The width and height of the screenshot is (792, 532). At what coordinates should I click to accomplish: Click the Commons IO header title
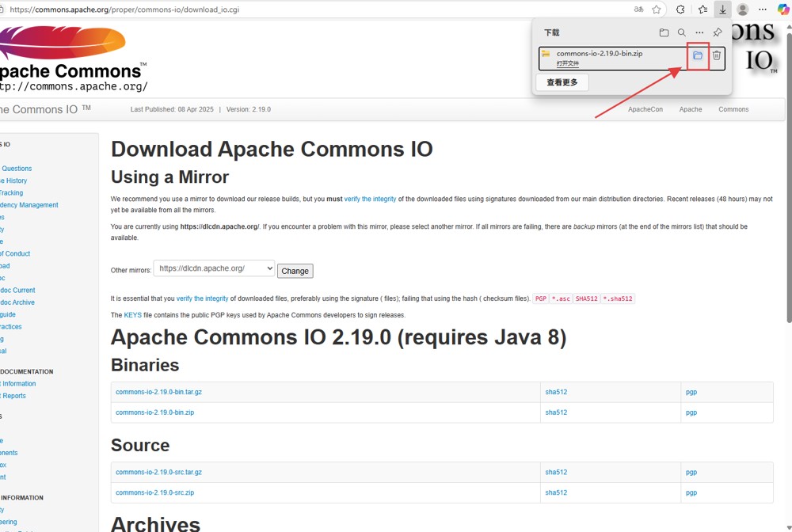[x=44, y=109]
